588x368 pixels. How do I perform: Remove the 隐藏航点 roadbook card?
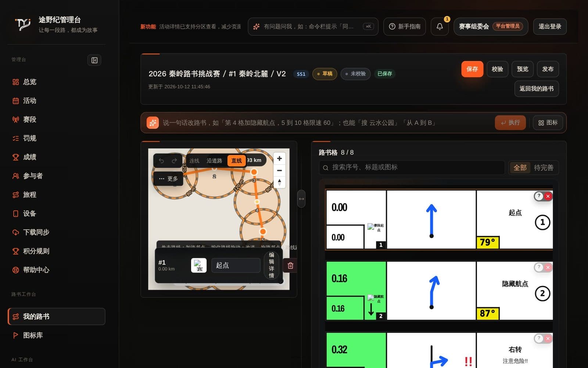pos(548,267)
